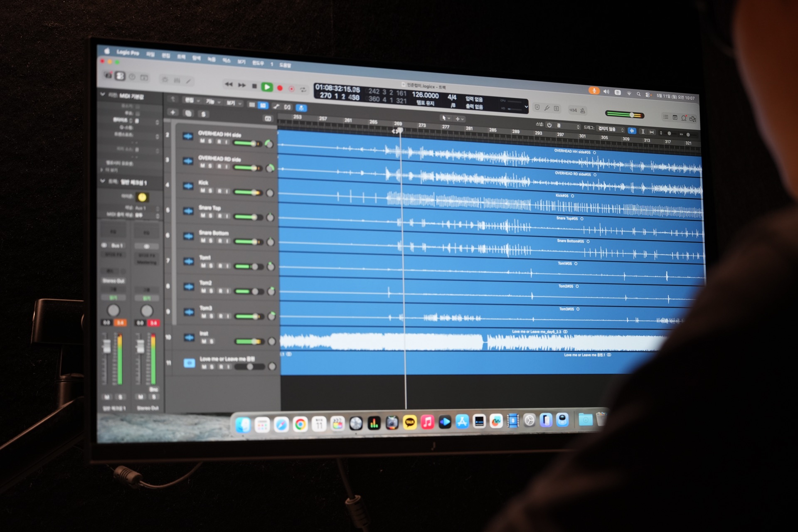Open the Library panel icon
This screenshot has height=532, width=798.
pos(108,75)
